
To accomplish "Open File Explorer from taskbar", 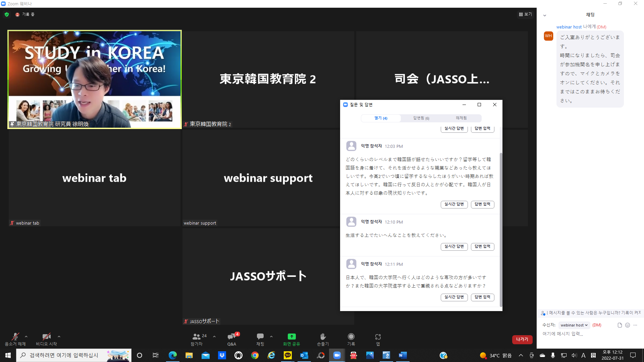I will [x=189, y=355].
